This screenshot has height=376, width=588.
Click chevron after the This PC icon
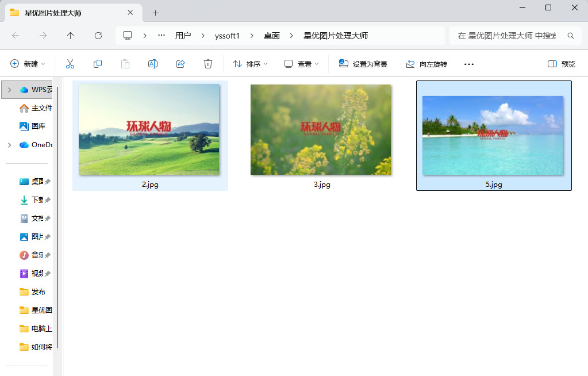tap(145, 36)
